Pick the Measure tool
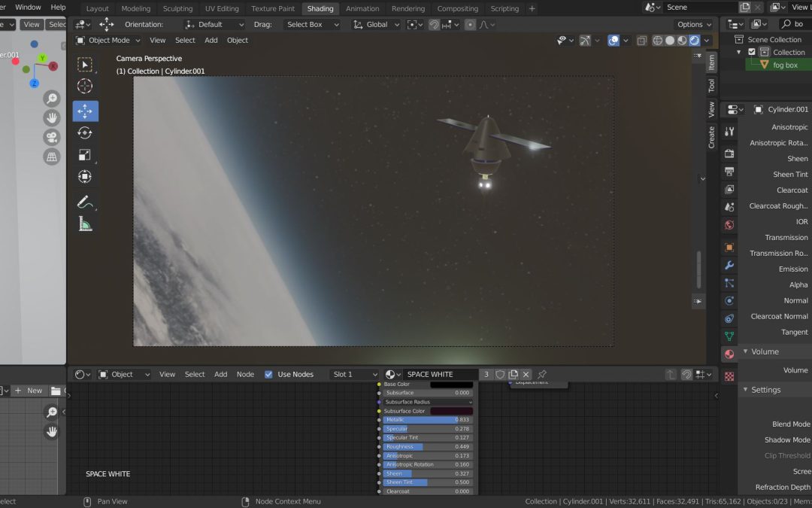This screenshot has width=812, height=508. tap(85, 224)
